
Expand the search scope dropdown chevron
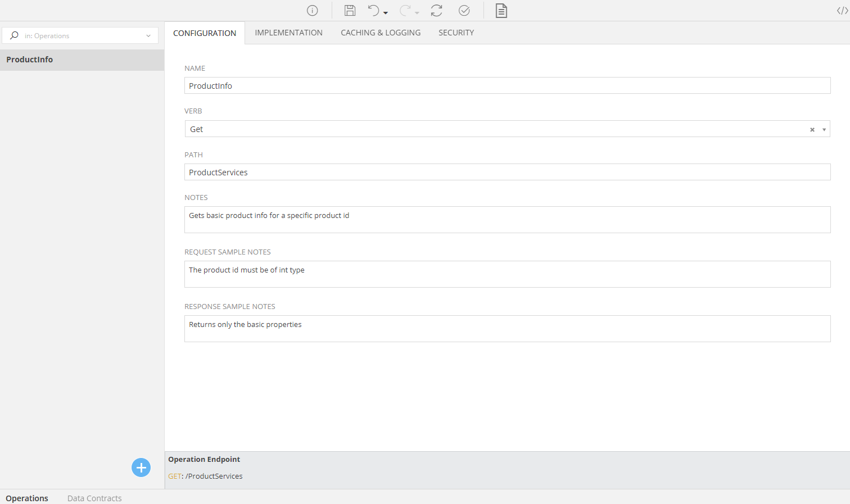pyautogui.click(x=148, y=36)
